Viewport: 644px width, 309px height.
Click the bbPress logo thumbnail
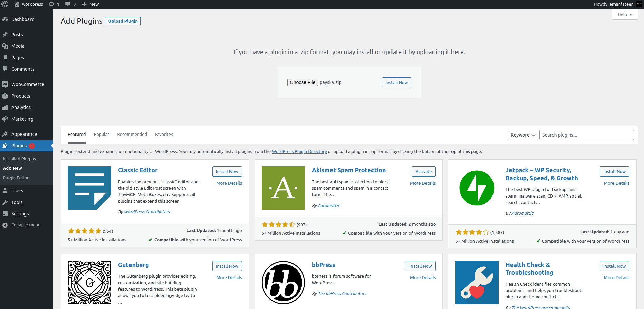point(283,283)
